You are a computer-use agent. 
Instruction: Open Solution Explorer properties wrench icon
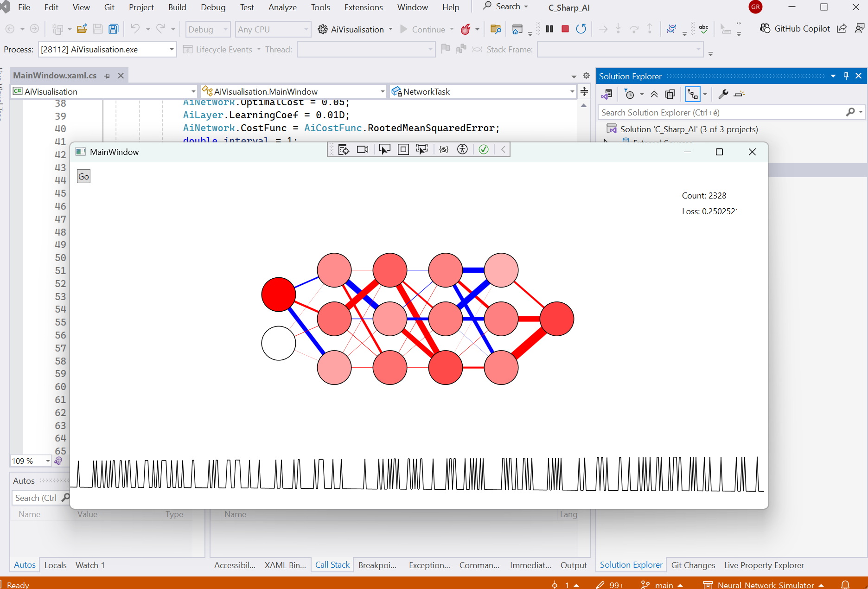(x=723, y=95)
